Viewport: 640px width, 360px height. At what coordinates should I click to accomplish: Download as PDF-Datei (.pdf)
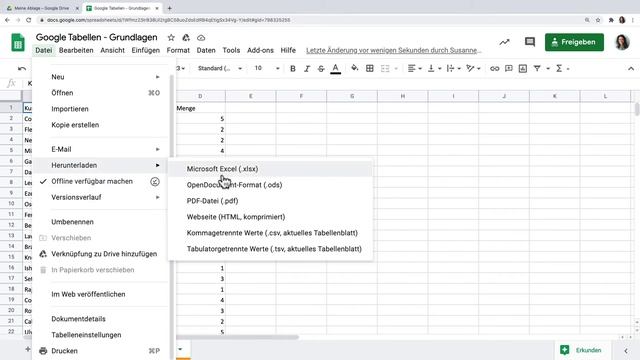click(270, 201)
